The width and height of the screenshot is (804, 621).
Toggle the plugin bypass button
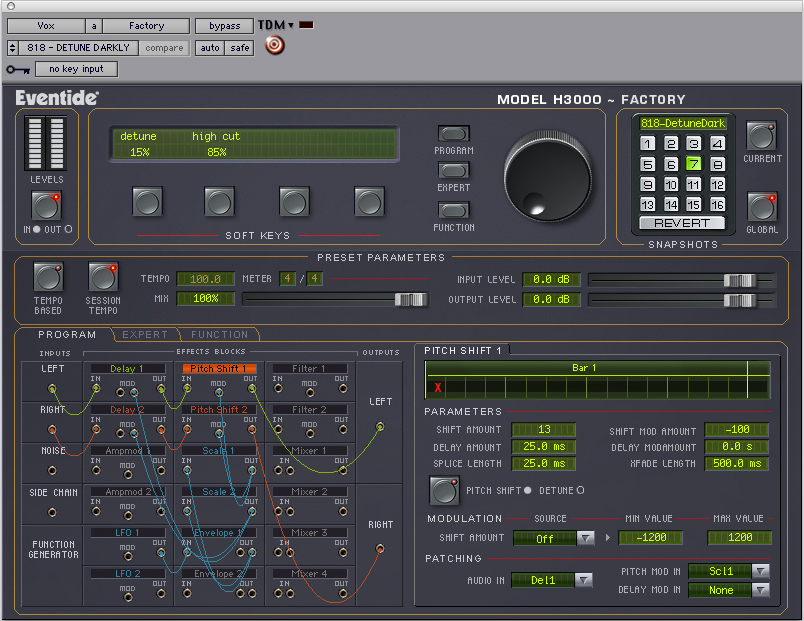(x=225, y=26)
